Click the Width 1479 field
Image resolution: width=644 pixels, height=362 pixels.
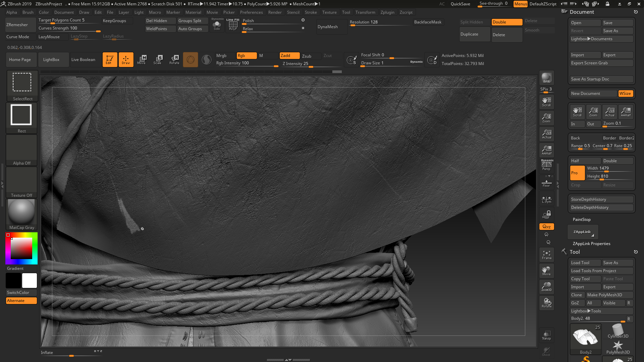point(609,169)
